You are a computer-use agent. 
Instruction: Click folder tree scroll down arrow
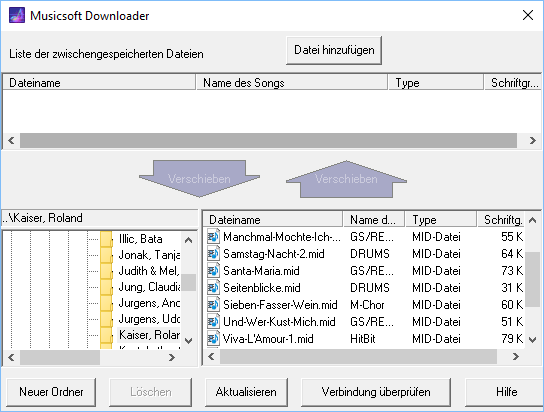[188, 341]
